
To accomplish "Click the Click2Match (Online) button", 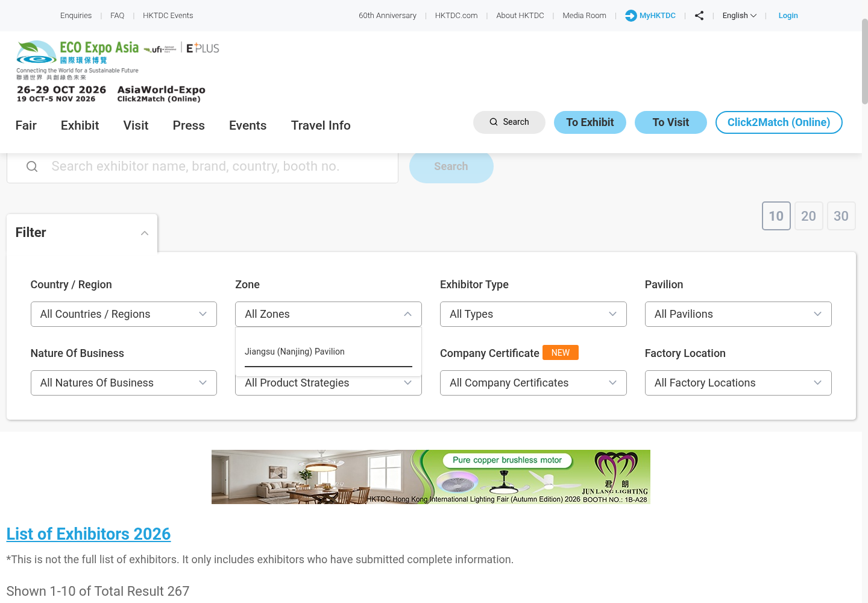I will click(x=779, y=122).
